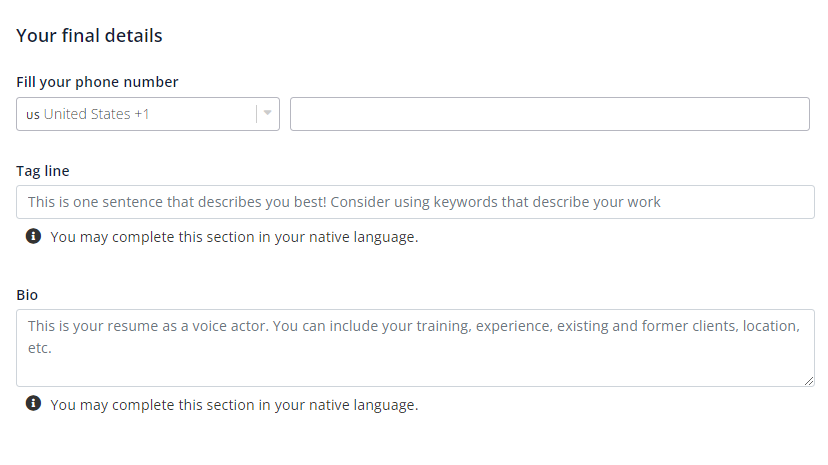Click the native language note under Bio
828x465 pixels.
(x=234, y=405)
